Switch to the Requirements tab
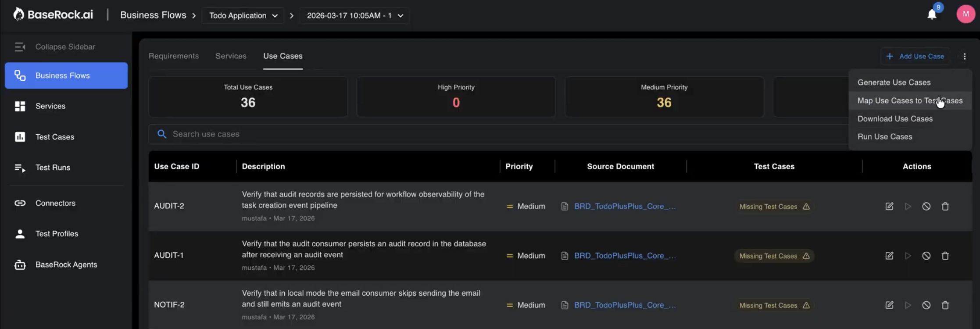980x329 pixels. tap(173, 56)
